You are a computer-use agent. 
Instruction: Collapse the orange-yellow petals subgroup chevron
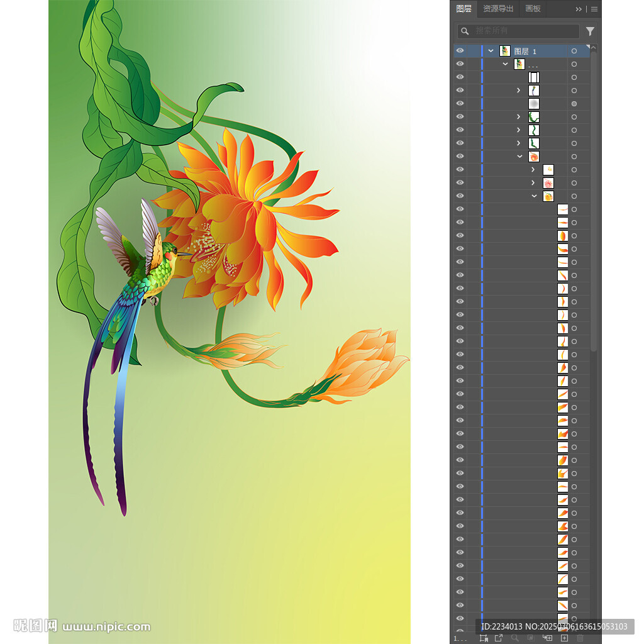tap(534, 196)
